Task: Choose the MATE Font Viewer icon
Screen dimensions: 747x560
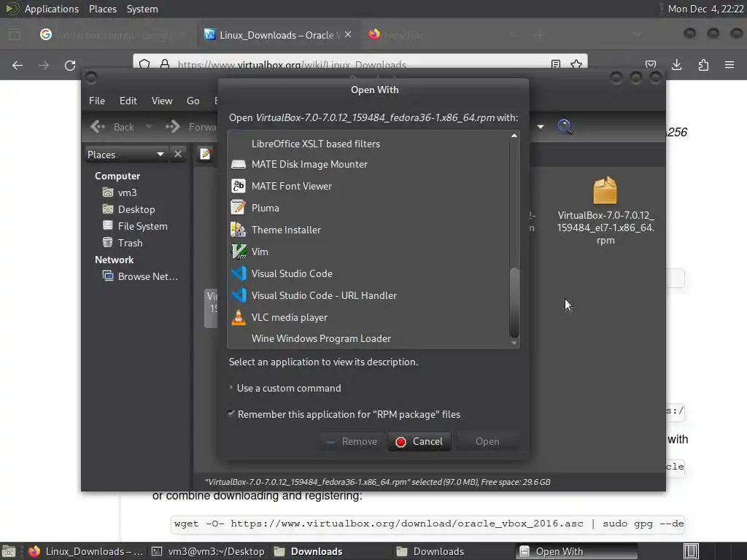Action: tap(239, 186)
